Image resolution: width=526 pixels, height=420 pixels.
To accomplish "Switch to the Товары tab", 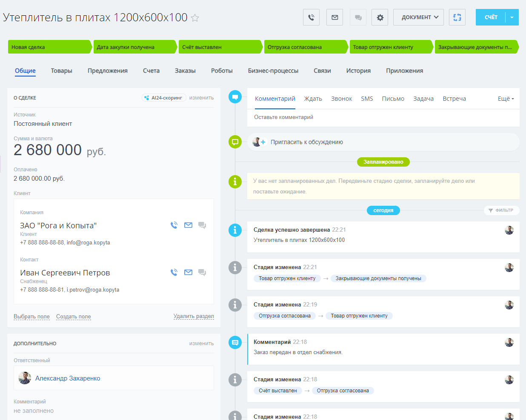I will point(61,71).
